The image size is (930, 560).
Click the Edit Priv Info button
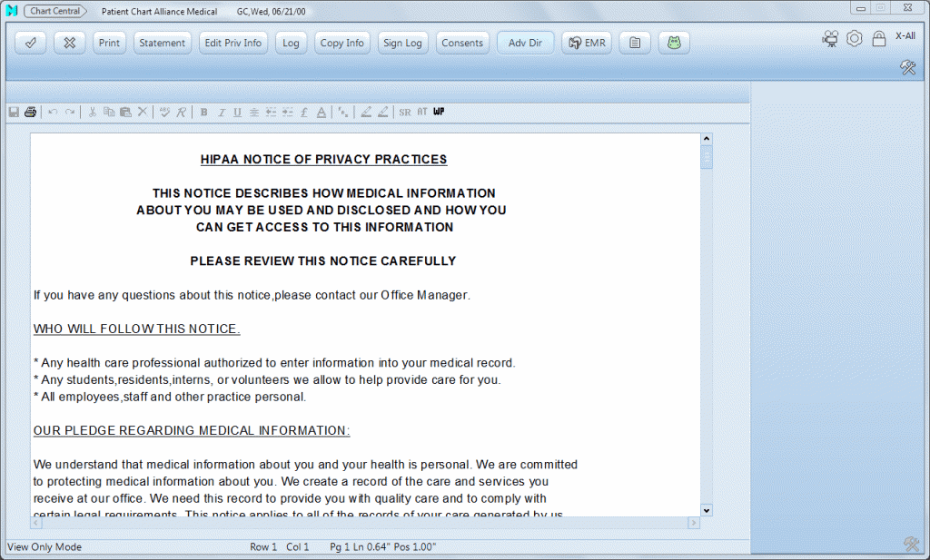coord(232,42)
